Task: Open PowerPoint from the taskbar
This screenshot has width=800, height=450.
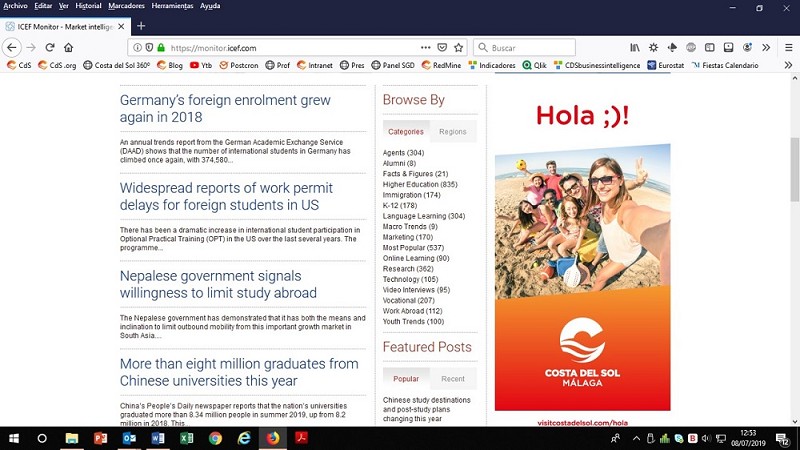Action: [x=100, y=438]
